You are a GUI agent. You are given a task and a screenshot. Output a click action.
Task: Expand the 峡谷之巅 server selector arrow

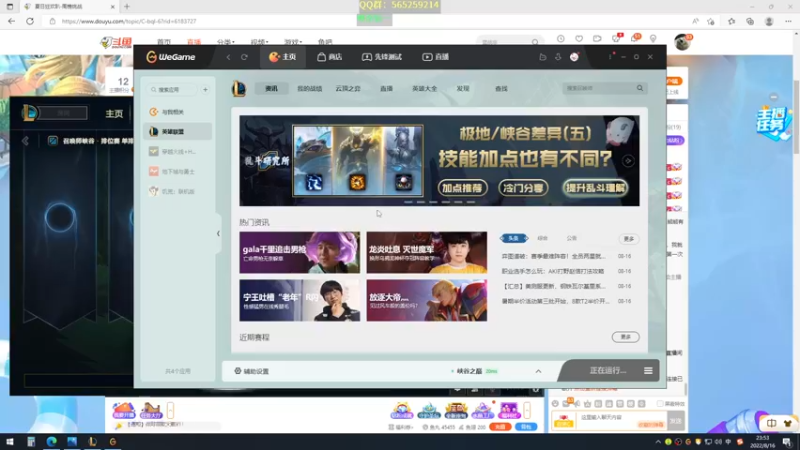point(538,371)
